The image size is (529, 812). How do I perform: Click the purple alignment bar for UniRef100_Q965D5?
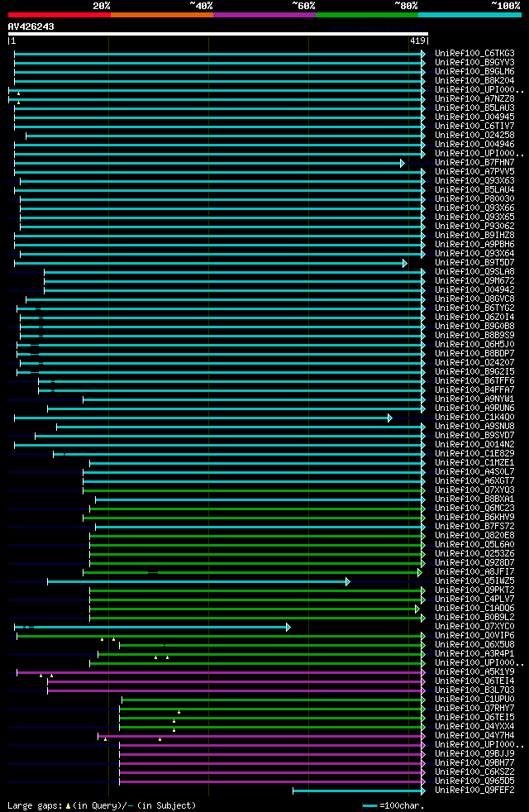272,782
